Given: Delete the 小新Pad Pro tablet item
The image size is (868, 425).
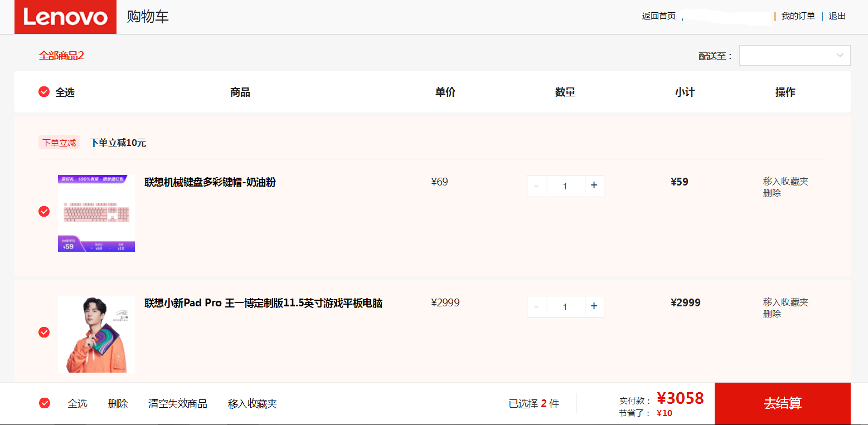Looking at the screenshot, I should [x=772, y=314].
